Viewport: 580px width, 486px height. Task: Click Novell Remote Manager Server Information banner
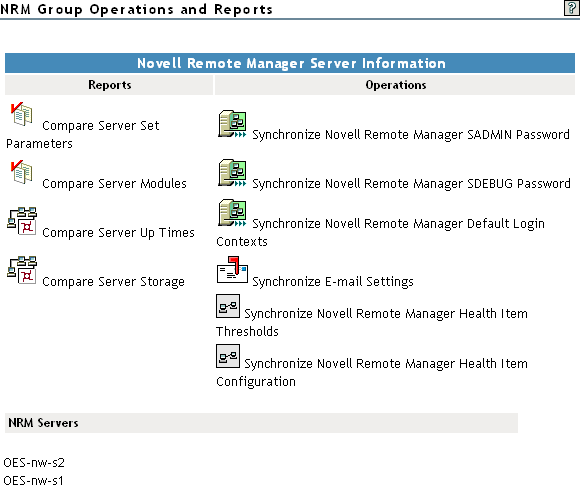pyautogui.click(x=290, y=63)
